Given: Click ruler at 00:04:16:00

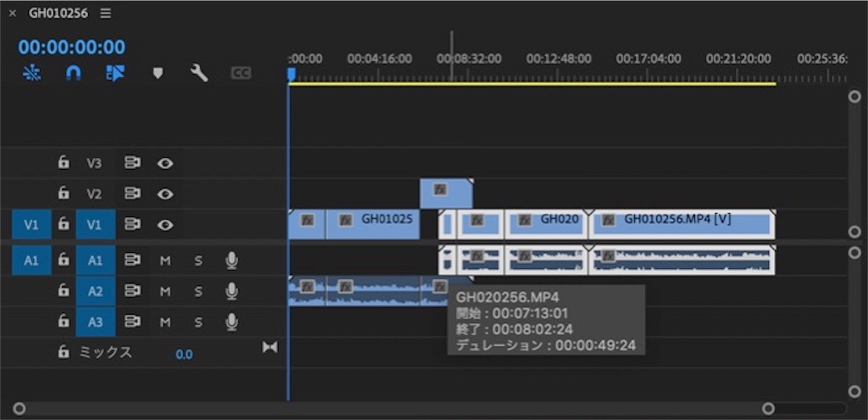Looking at the screenshot, I should 379,59.
